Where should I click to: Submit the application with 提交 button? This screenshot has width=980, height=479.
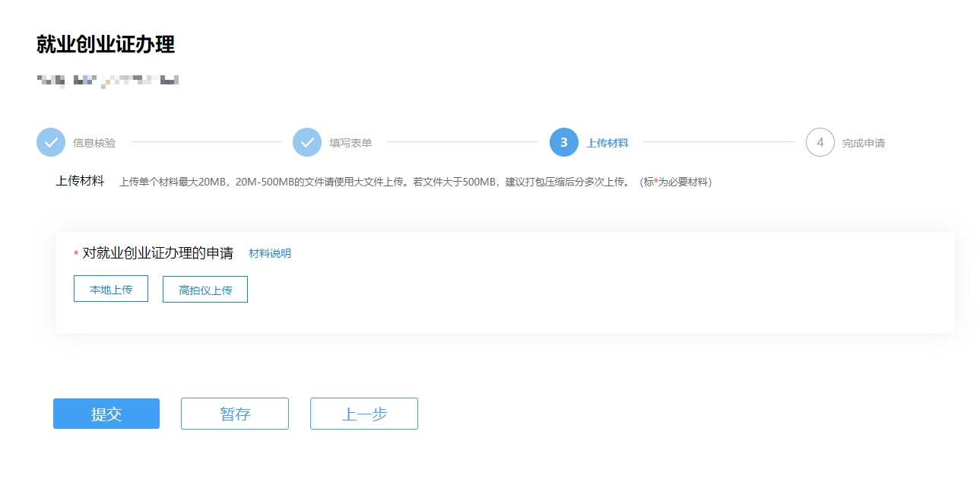coord(106,414)
